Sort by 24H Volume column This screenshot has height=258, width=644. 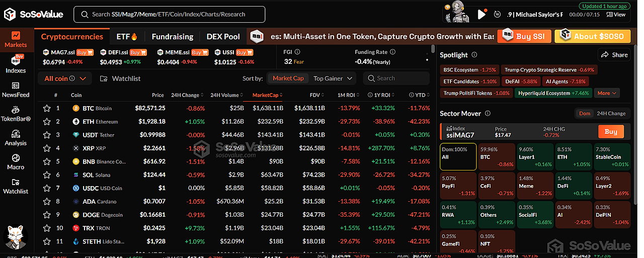(x=226, y=95)
